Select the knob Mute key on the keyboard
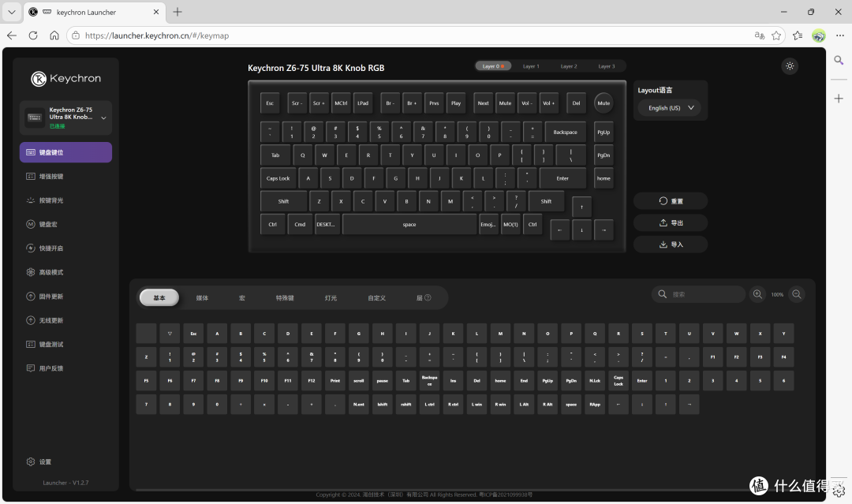 point(603,103)
